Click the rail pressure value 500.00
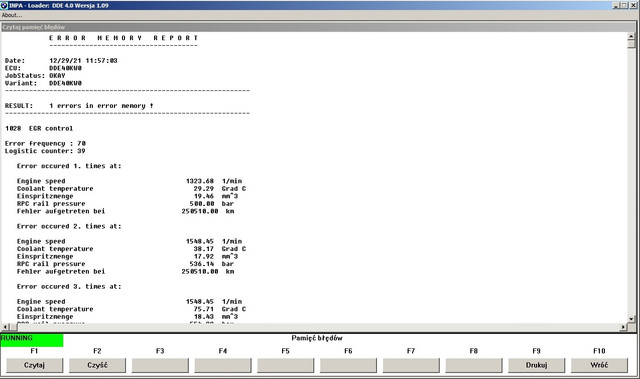The width and height of the screenshot is (640, 379). [202, 204]
